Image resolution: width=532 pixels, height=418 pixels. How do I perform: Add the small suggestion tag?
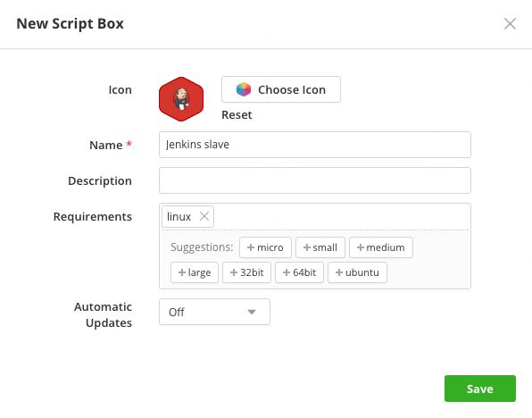320,247
